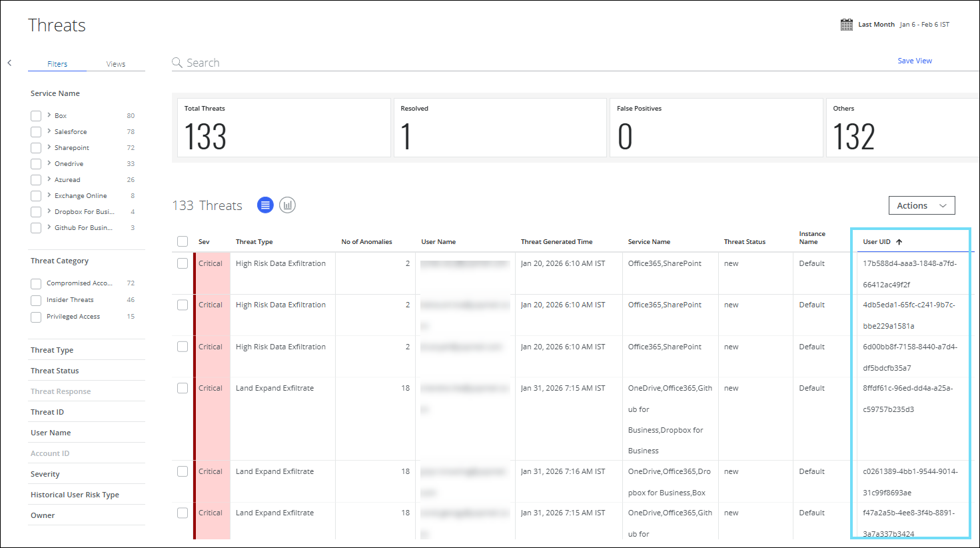Enable the Insider Threats category checkbox
Screen dimensions: 980x548
click(36, 301)
